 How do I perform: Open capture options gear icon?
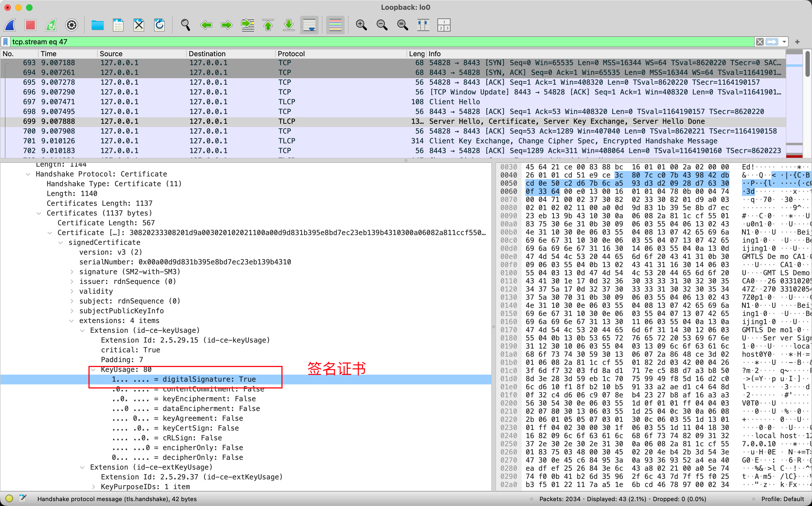tap(71, 25)
